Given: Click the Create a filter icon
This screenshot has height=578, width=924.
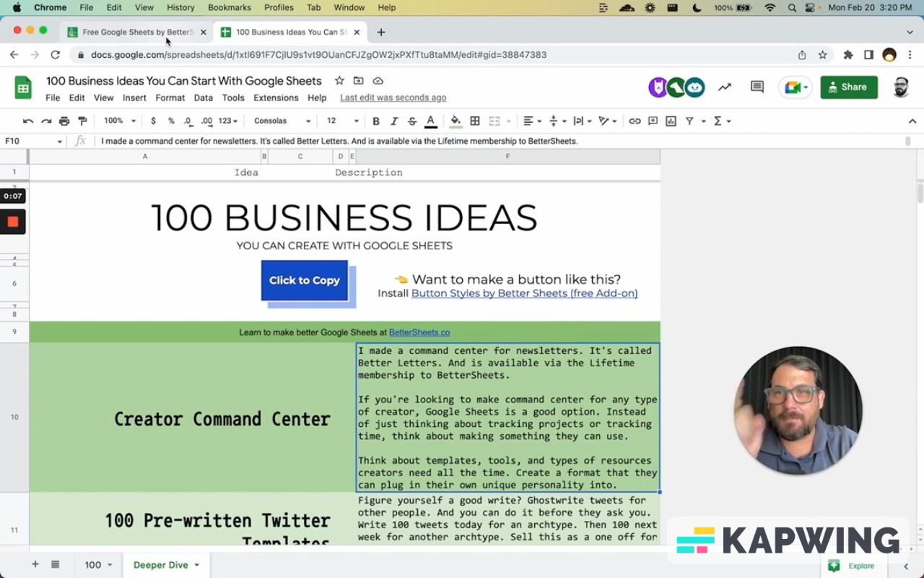Looking at the screenshot, I should click(x=689, y=121).
